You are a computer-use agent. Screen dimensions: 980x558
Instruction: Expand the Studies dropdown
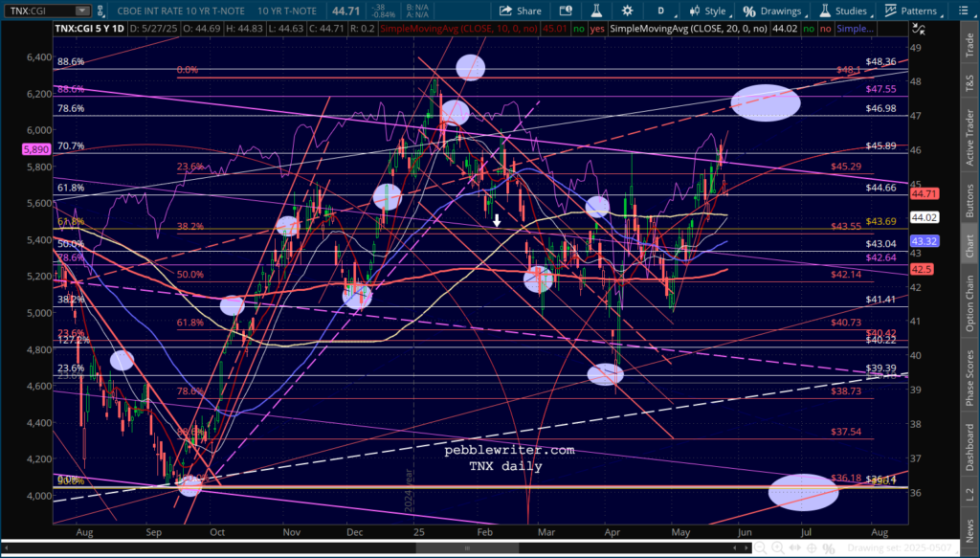point(845,11)
